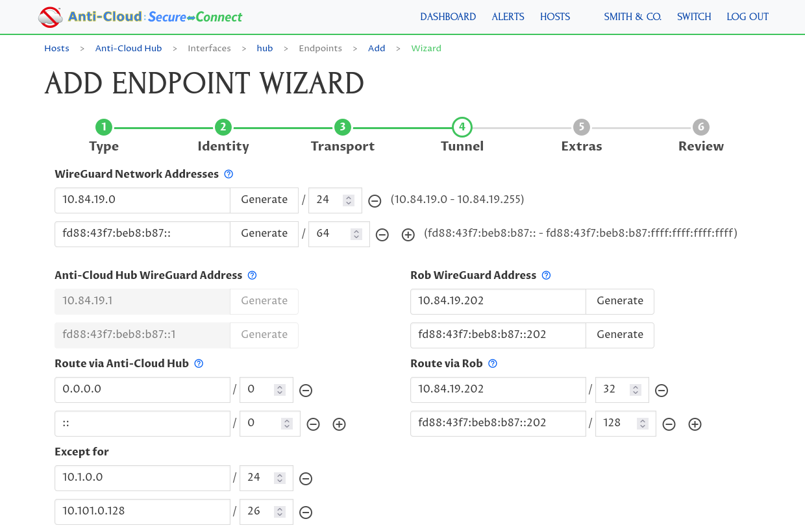Image resolution: width=805 pixels, height=532 pixels.
Task: Edit Rob's 10.84.19.202 WireGuard address field
Action: (x=499, y=301)
